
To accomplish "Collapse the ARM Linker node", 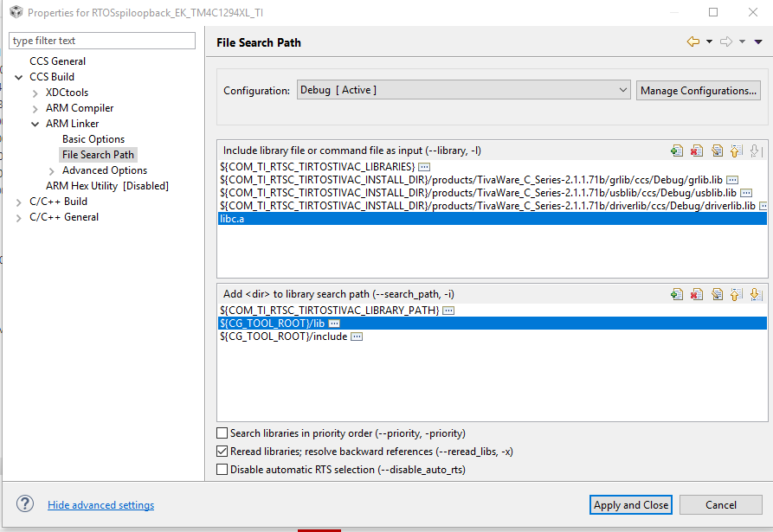I will click(35, 125).
